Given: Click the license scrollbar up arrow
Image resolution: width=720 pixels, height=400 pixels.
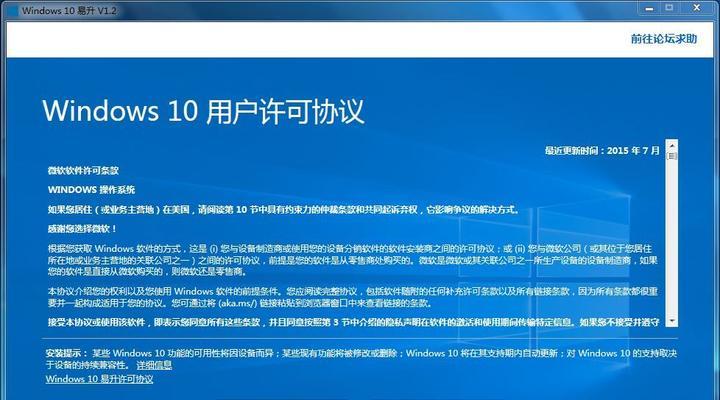Looking at the screenshot, I should click(x=672, y=145).
